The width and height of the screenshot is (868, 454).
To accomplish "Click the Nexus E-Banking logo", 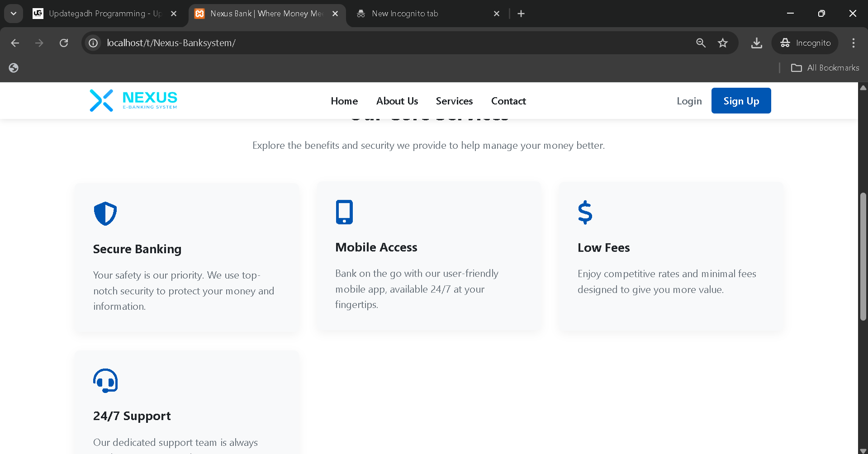I will (x=133, y=100).
